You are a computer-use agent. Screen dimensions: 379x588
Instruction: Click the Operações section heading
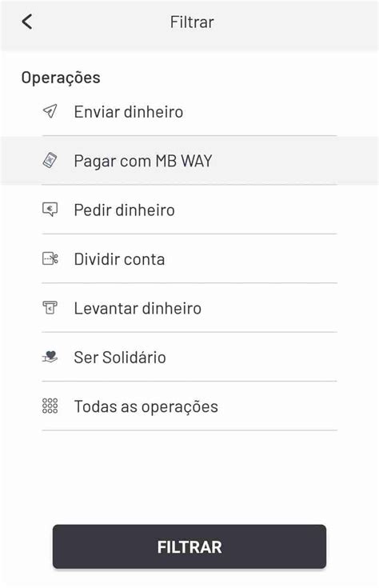click(x=61, y=78)
